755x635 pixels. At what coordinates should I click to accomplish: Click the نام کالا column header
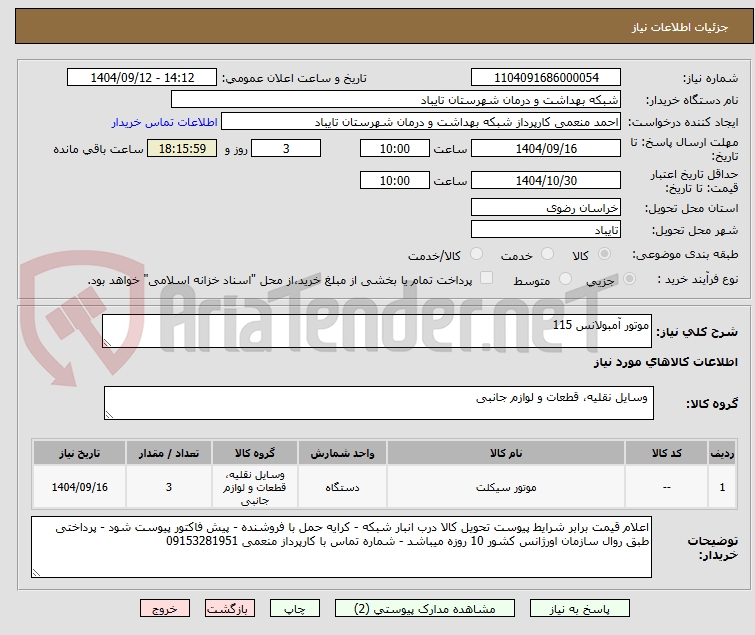(506, 453)
